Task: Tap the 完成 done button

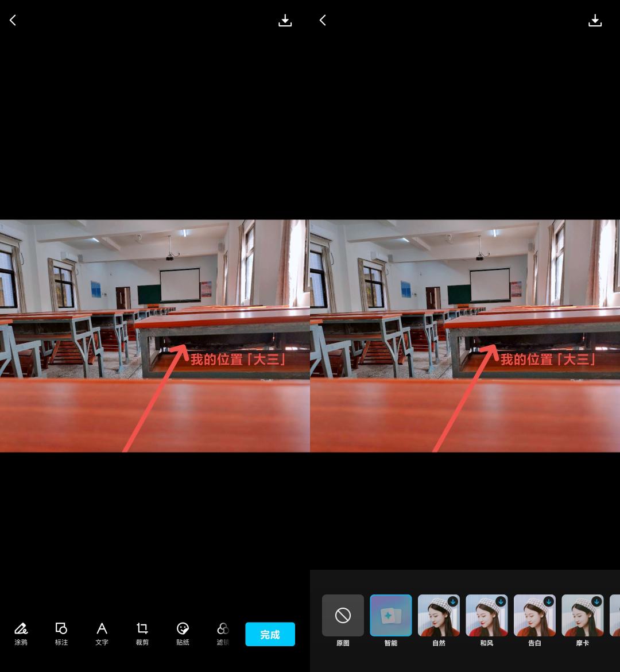Action: tap(270, 634)
